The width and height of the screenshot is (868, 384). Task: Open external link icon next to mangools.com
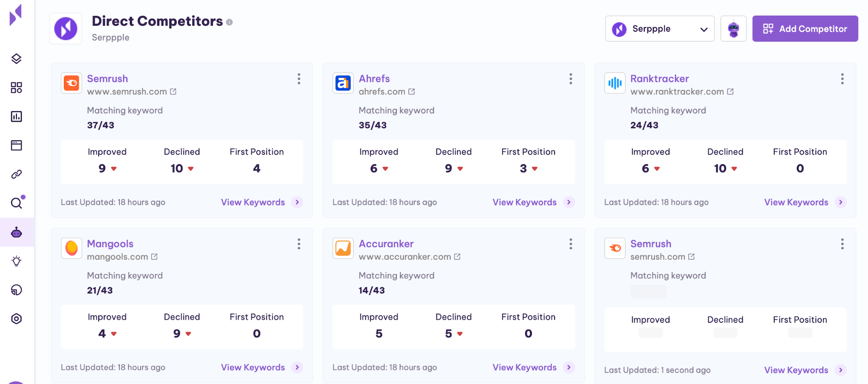pos(154,257)
